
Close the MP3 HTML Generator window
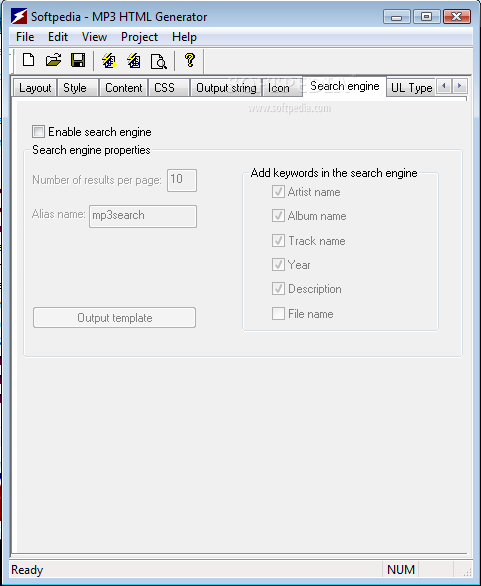(457, 17)
